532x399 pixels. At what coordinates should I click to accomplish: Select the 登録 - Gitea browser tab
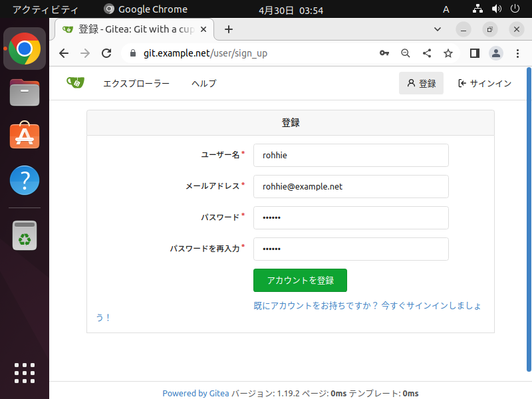pyautogui.click(x=134, y=29)
